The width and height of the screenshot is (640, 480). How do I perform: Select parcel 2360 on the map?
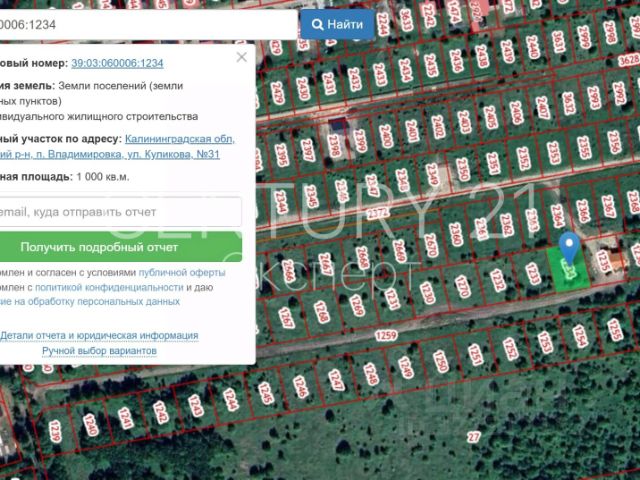click(x=456, y=235)
